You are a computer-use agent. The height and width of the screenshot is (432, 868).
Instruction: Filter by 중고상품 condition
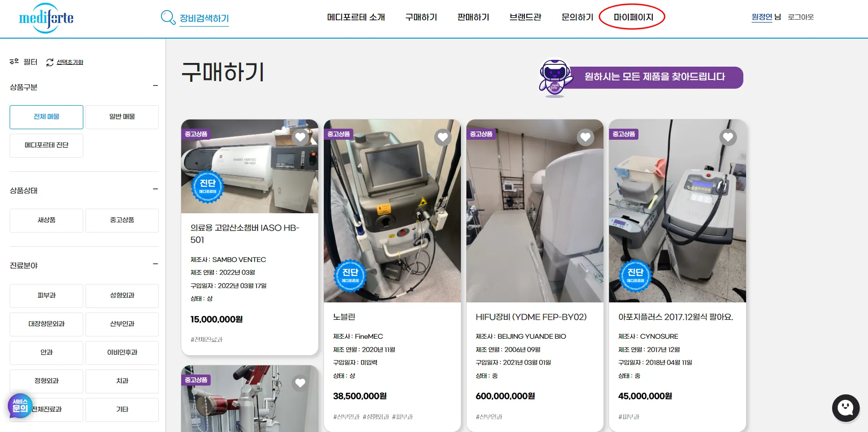click(x=122, y=221)
